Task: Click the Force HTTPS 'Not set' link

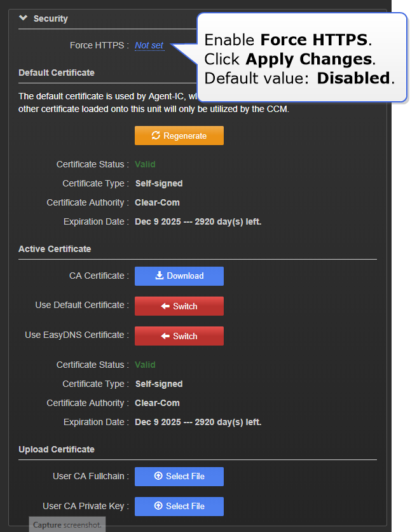Action: pyautogui.click(x=149, y=45)
